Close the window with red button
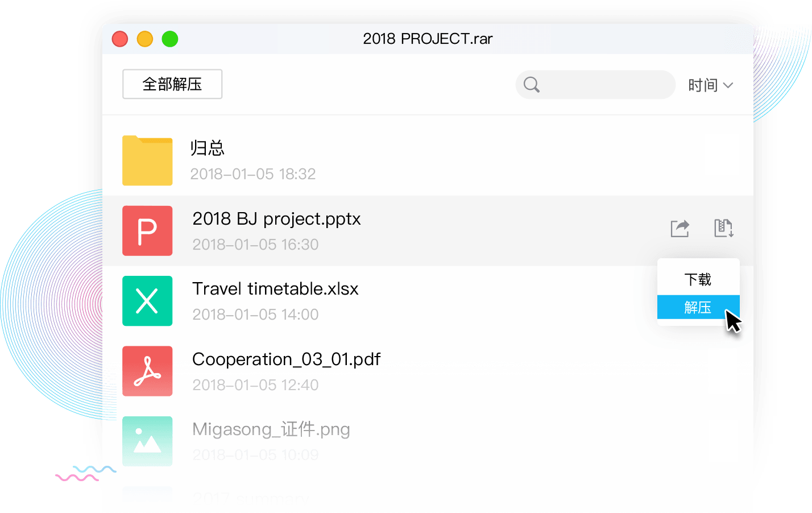The height and width of the screenshot is (513, 812). 120,39
